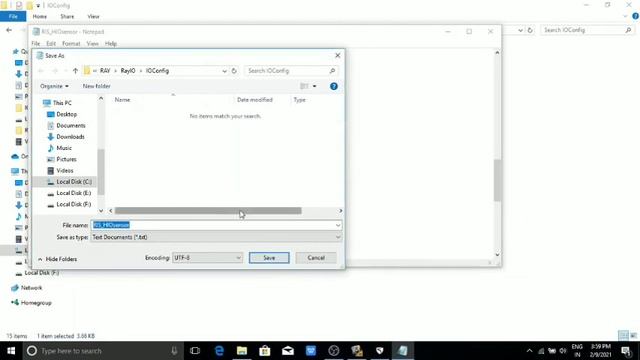
Task: Open Pictures in the dialog navigation tree
Action: (66, 159)
